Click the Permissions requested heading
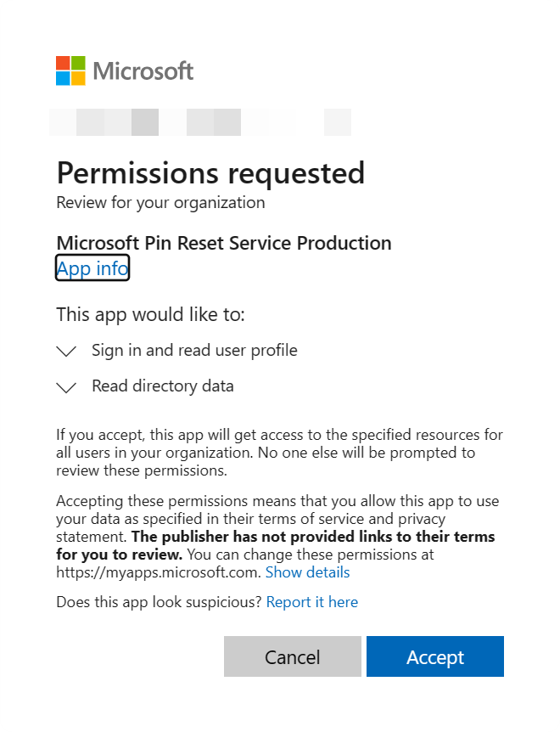560x732 pixels. click(210, 173)
